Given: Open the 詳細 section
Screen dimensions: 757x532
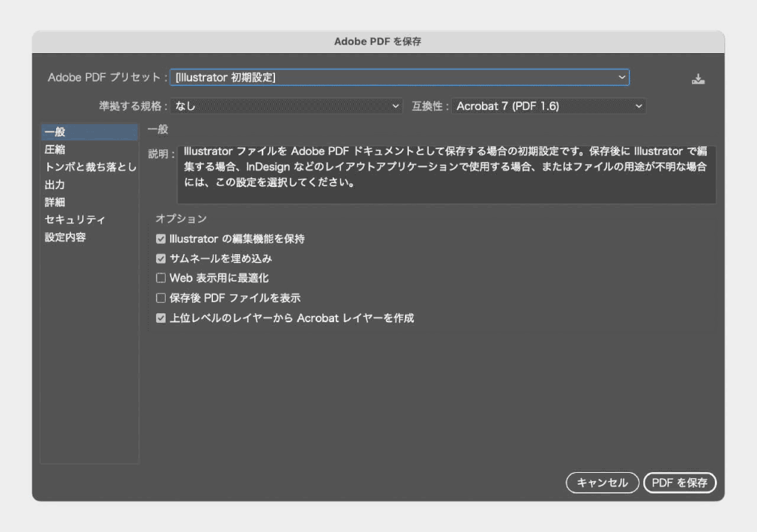Looking at the screenshot, I should (89, 202).
